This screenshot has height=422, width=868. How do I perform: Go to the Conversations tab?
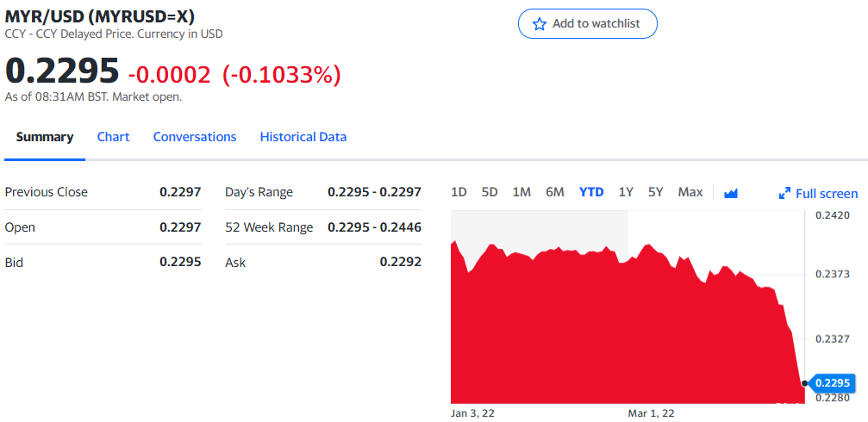coord(195,137)
